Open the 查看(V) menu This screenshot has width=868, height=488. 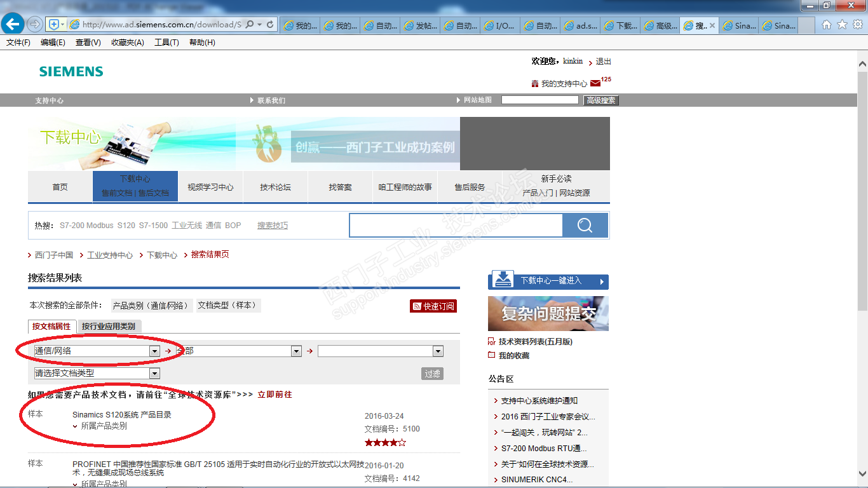88,43
